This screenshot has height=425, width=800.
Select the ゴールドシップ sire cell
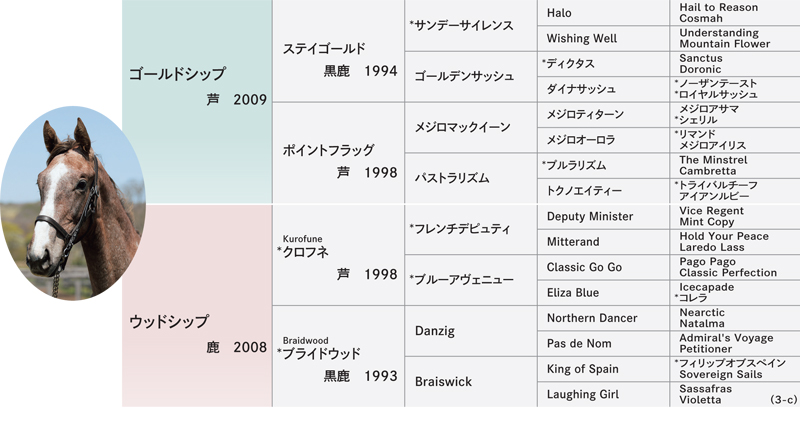[x=197, y=102]
